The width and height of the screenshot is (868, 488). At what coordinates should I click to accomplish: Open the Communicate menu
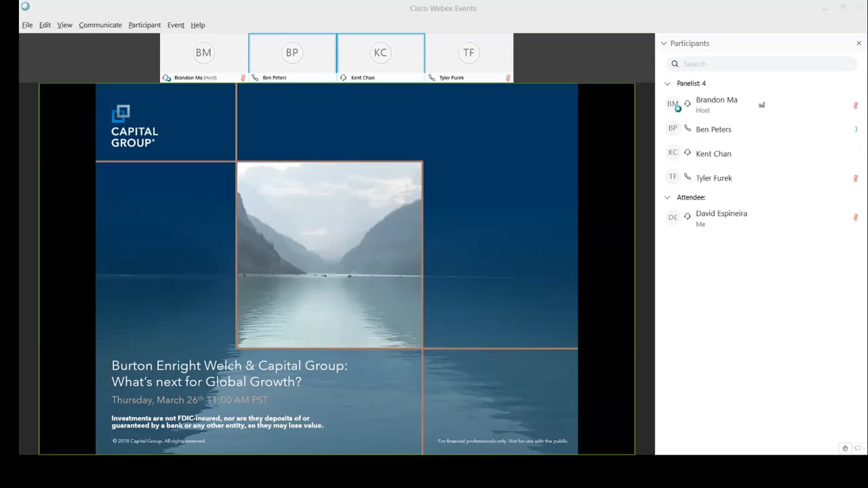pyautogui.click(x=100, y=25)
